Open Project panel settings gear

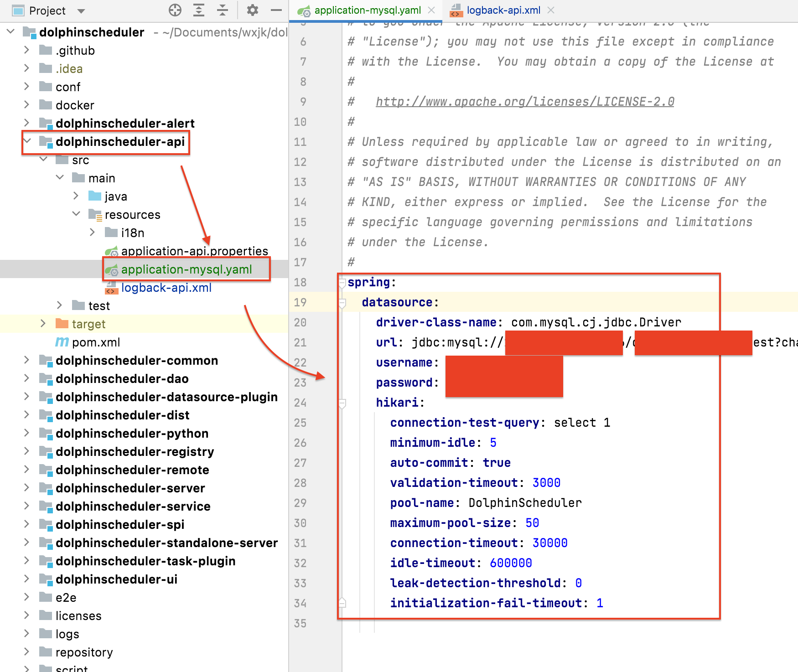(252, 10)
